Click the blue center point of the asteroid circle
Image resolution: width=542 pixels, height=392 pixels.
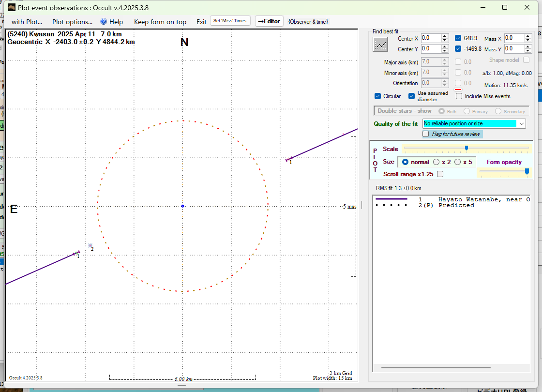tap(182, 206)
